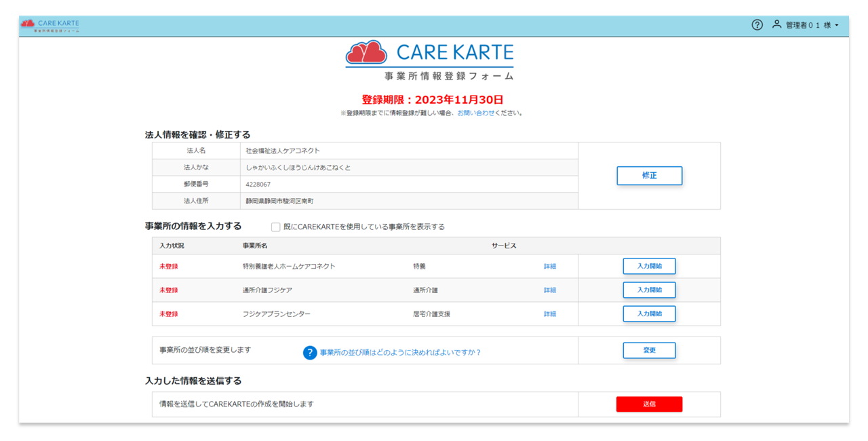
Task: Click 未登録 status of 通所介護フジケア row
Action: click(169, 290)
